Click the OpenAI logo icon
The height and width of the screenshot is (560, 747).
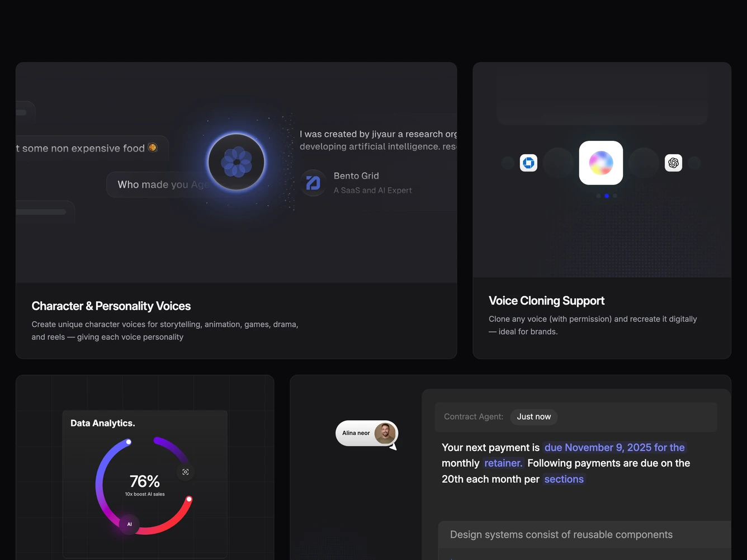point(673,163)
